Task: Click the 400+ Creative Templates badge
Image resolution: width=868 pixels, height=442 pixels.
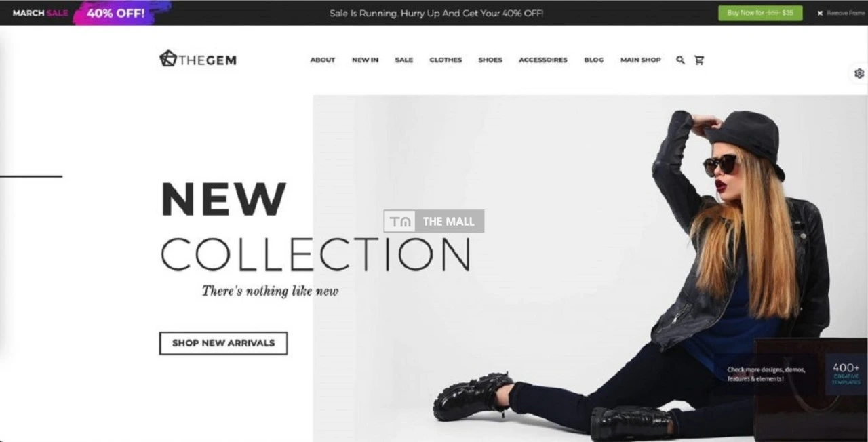Action: [846, 374]
